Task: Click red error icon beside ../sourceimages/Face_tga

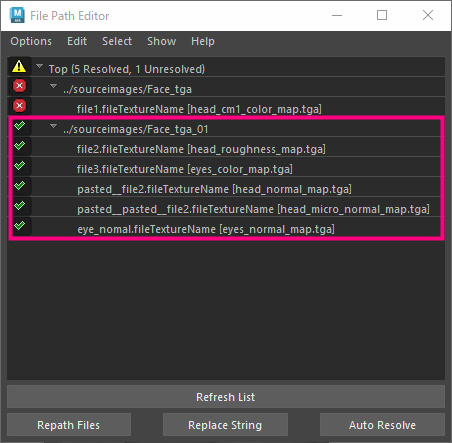Action: click(x=19, y=86)
